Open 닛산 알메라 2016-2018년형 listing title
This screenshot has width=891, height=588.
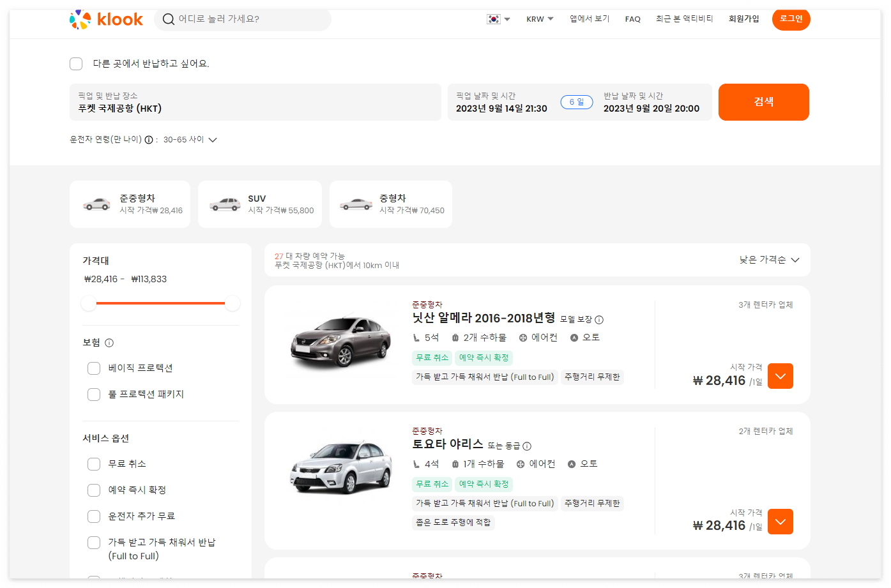(x=484, y=318)
